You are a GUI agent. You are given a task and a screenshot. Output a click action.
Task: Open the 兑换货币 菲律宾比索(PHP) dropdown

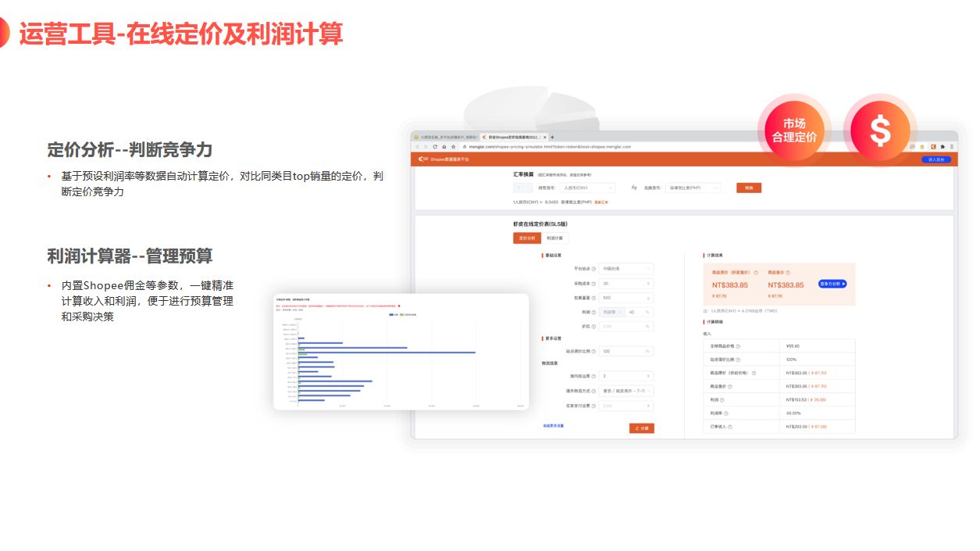(x=693, y=188)
